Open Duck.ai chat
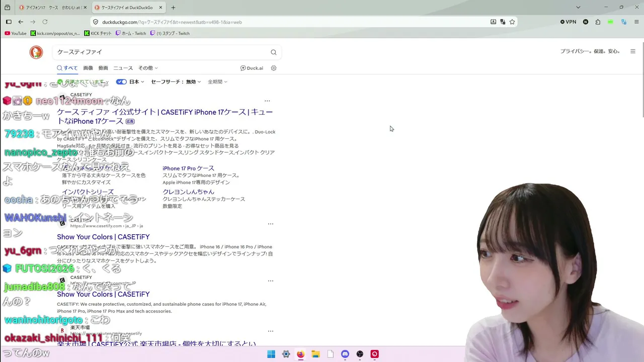The image size is (644, 362). [x=252, y=68]
